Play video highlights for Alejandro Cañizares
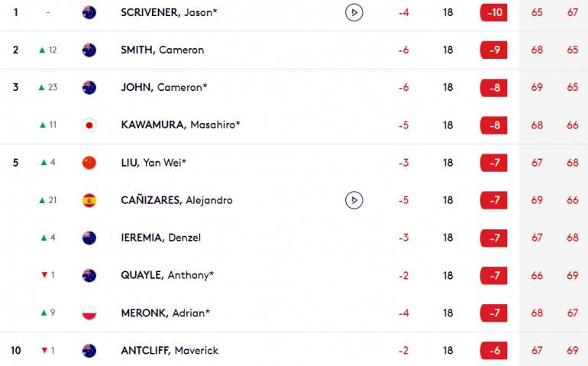Screen dimensions: 588x366 354,200
